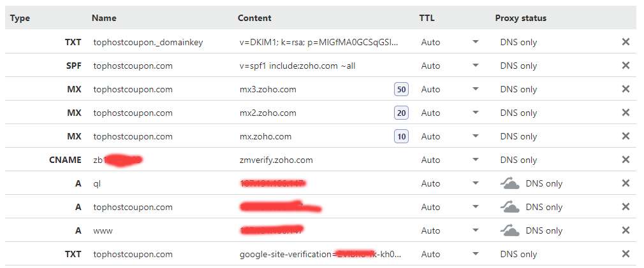This screenshot has width=644, height=268.
Task: Sort by the Name column header
Action: coord(104,18)
